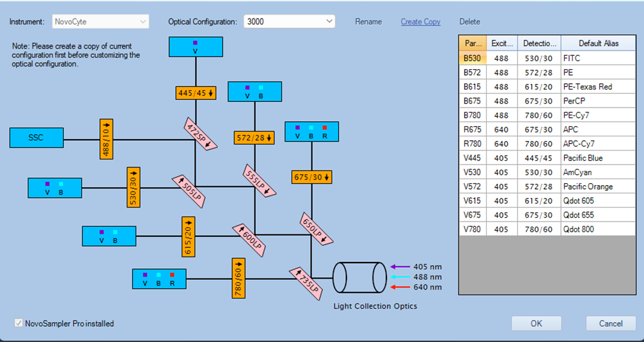Click the Cancel button
This screenshot has width=644, height=342.
611,323
